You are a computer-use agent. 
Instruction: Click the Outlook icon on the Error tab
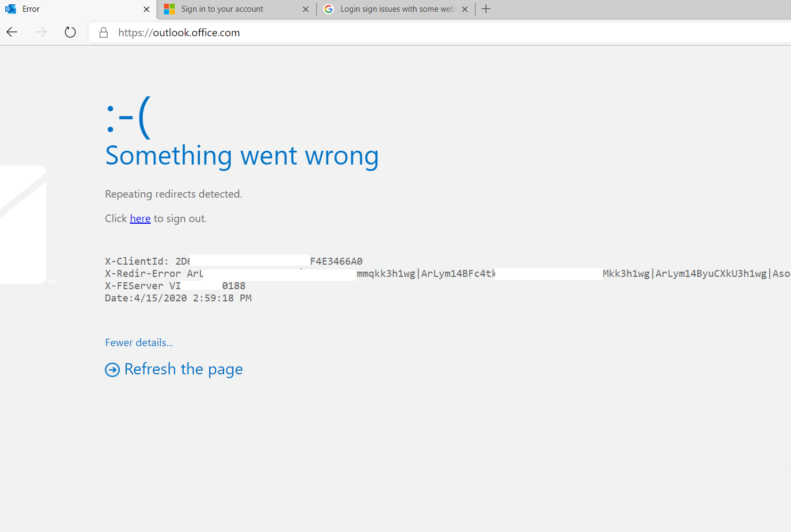tap(11, 9)
